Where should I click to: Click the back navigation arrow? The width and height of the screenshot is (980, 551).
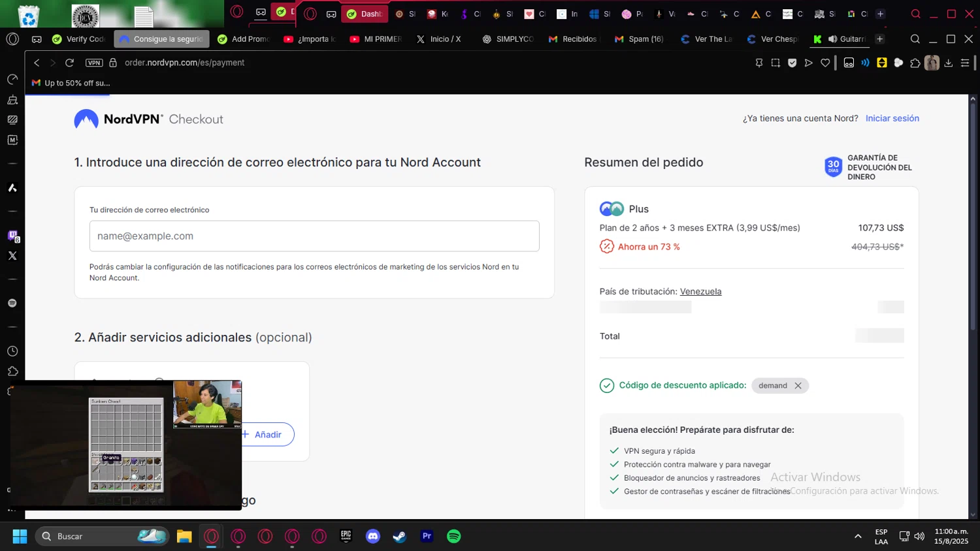point(37,63)
